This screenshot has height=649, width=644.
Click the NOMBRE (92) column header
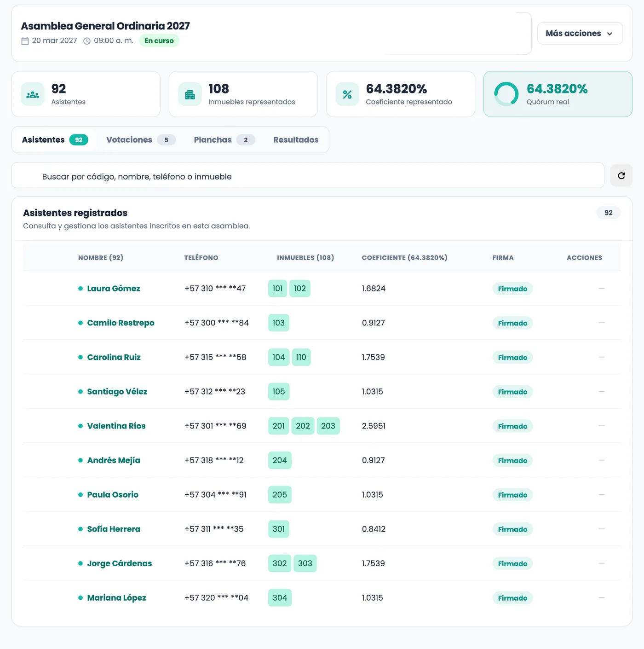point(101,258)
